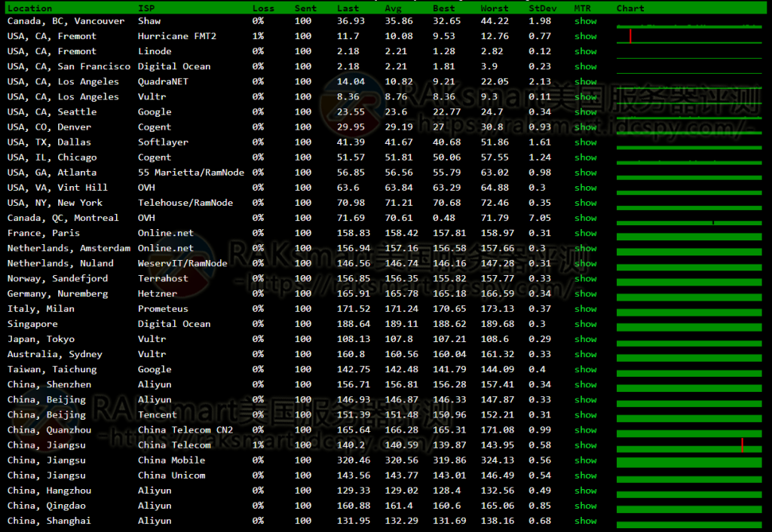Viewport: 772px width, 532px height.
Task: Open MTR show link for Softlayer Dallas
Action: click(585, 142)
